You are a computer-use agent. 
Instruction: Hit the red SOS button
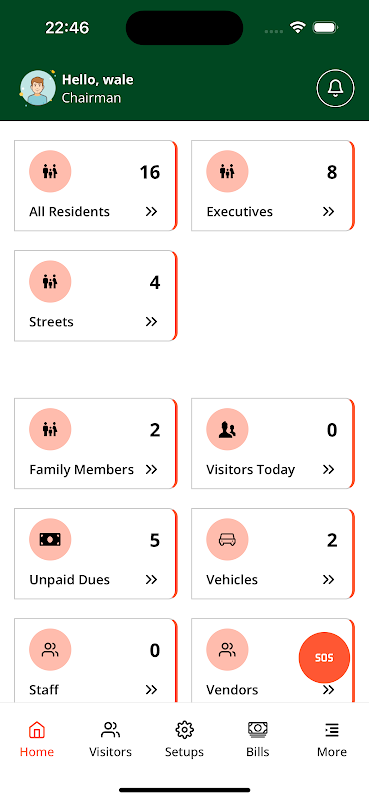[324, 658]
